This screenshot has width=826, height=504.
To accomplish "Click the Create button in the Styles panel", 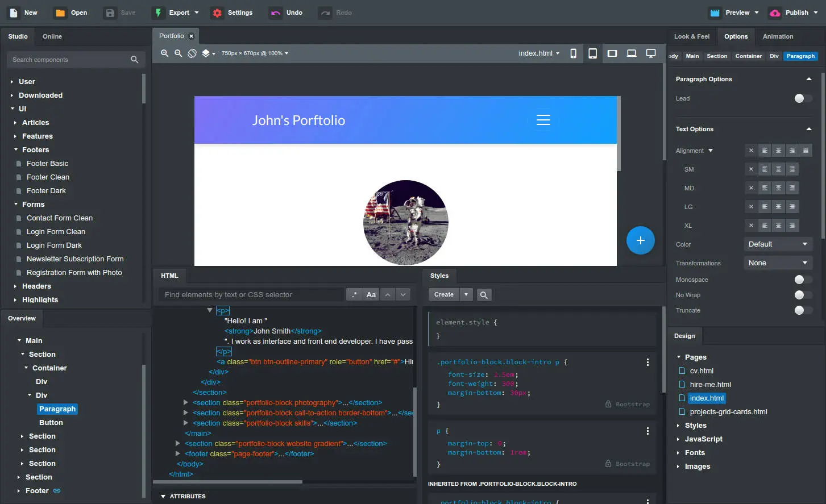I will (443, 294).
